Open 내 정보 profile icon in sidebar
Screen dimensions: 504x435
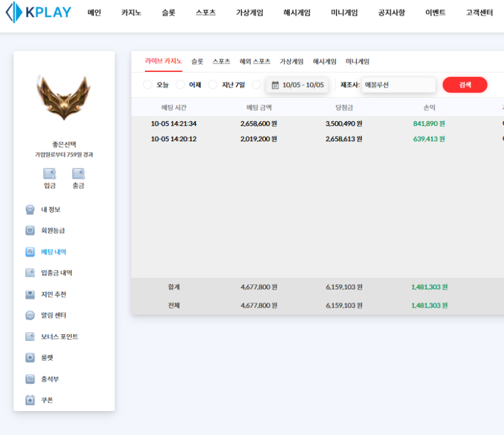pos(30,209)
